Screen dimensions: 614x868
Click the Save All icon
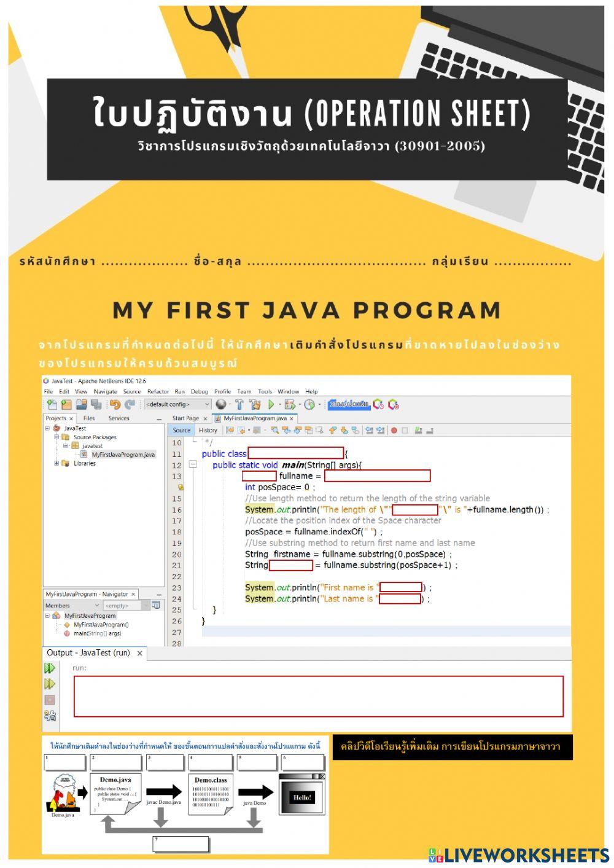(x=82, y=404)
